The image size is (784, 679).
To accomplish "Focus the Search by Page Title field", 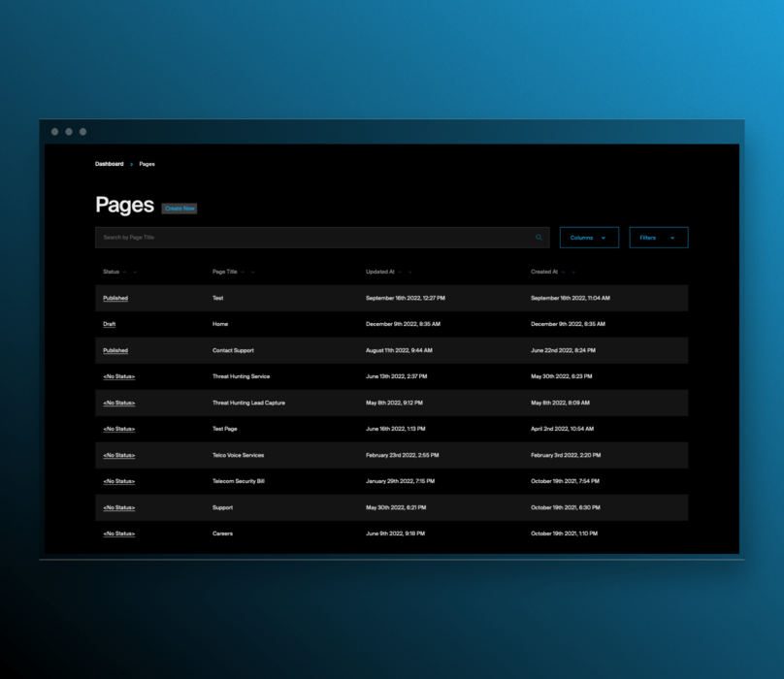I will tap(322, 238).
